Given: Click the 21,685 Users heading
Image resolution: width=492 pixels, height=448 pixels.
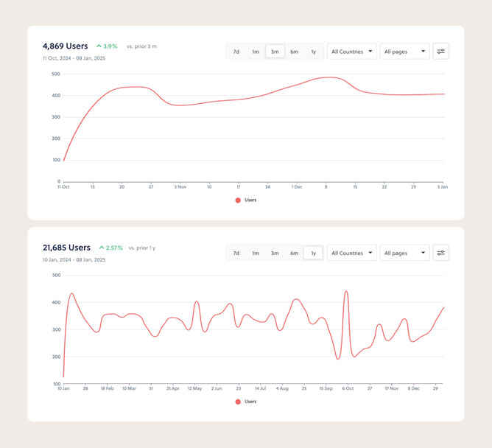Looking at the screenshot, I should [67, 248].
